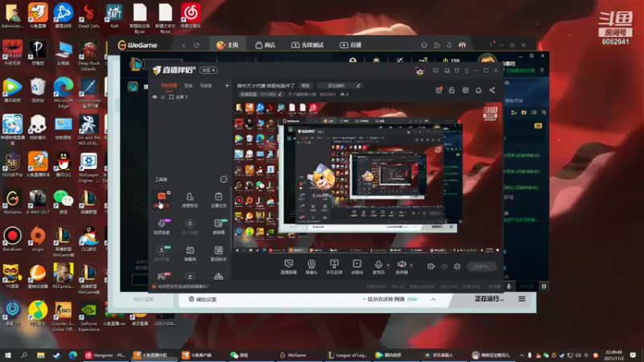Open the notification bell in companion
The image size is (644, 362).
(x=478, y=90)
